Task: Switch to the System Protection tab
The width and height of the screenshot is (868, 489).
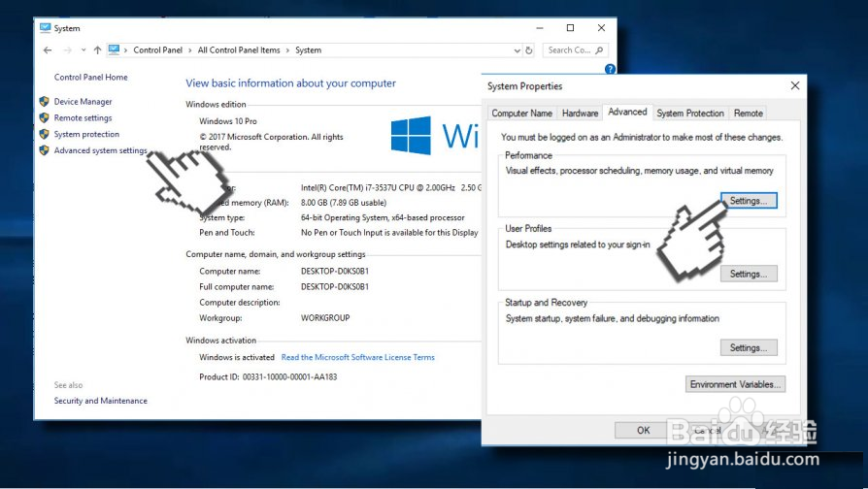Action: 690,114
